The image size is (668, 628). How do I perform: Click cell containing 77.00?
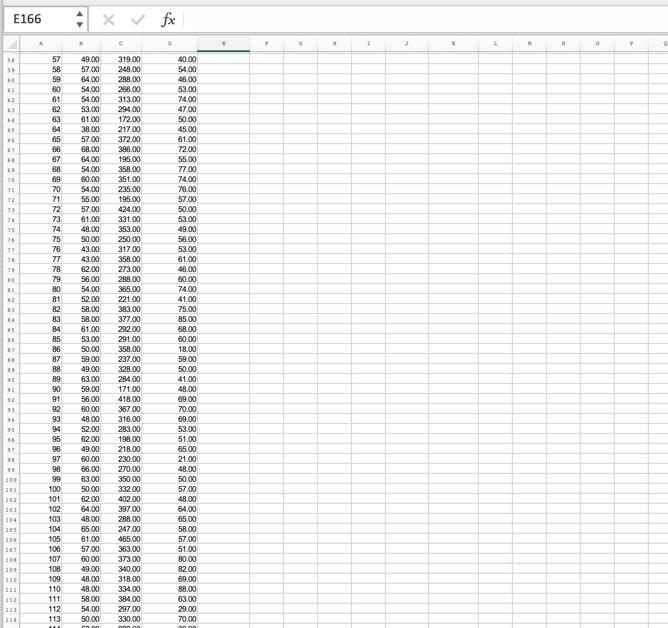(x=170, y=170)
